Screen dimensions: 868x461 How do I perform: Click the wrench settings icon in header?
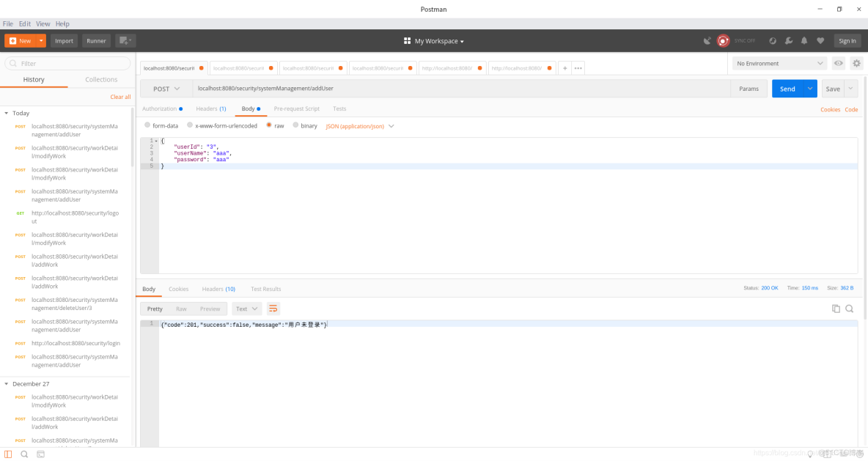(x=788, y=40)
